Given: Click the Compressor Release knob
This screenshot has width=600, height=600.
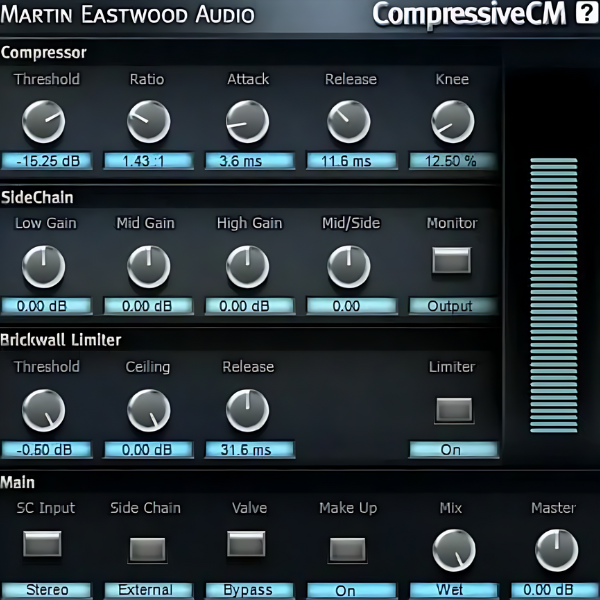Looking at the screenshot, I should [x=349, y=122].
